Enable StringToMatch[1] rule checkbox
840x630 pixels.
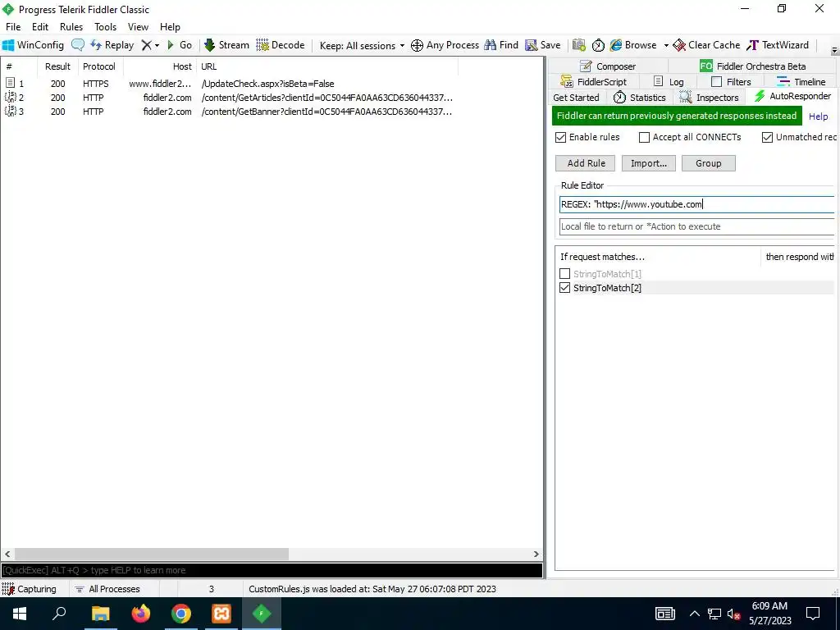564,274
